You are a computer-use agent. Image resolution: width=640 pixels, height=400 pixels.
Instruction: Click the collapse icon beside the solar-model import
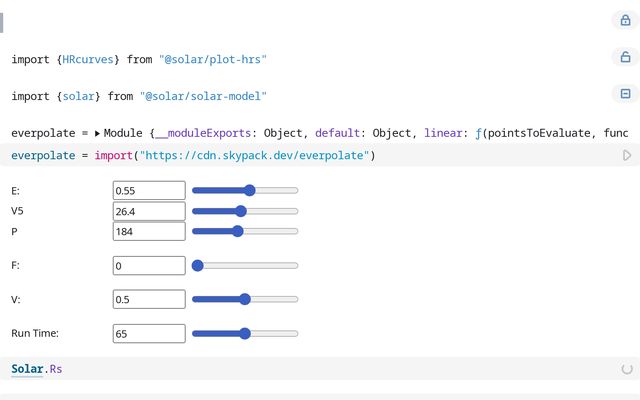[x=625, y=93]
